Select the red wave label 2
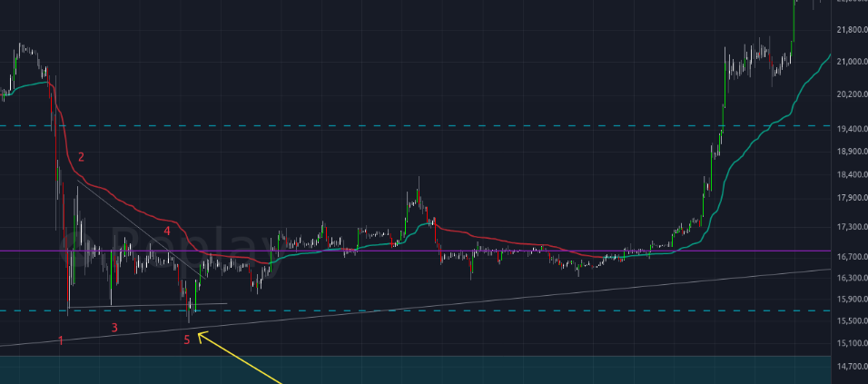 [81, 157]
